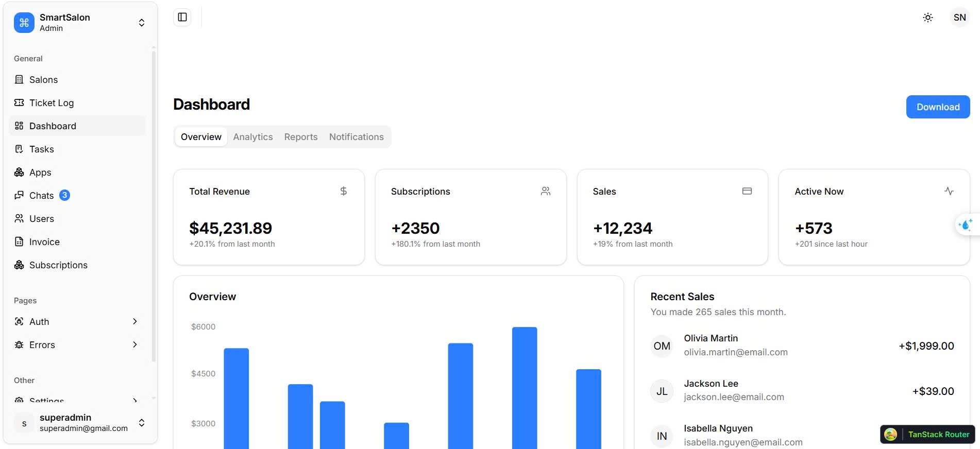
Task: Click the $6000 chart axis label
Action: click(x=203, y=327)
